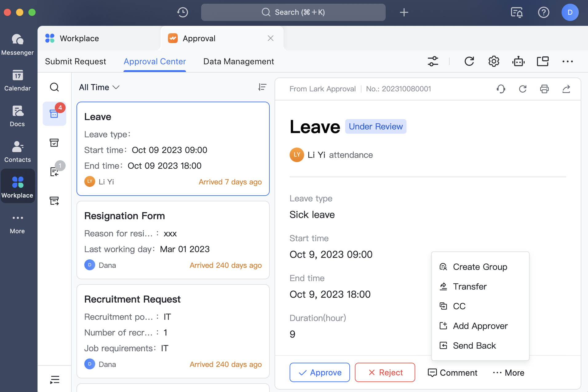Screen dimensions: 588x392
Task: Click the global search bar
Action: pyautogui.click(x=293, y=12)
